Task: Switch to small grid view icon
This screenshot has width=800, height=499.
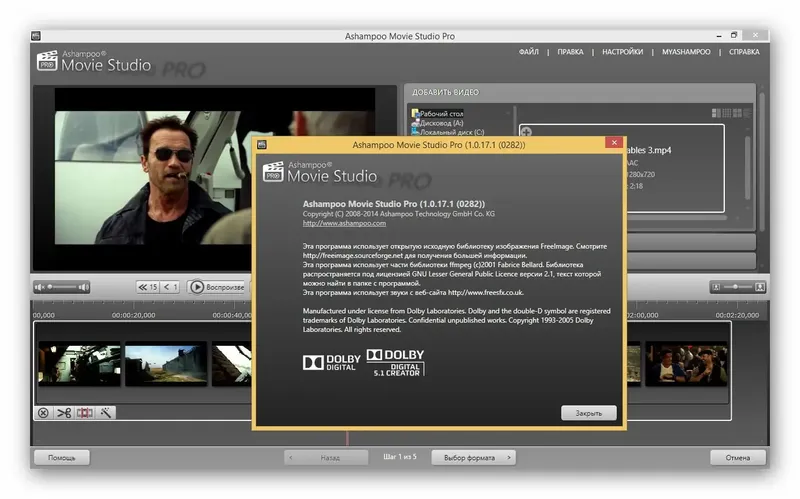Action: 727,113
